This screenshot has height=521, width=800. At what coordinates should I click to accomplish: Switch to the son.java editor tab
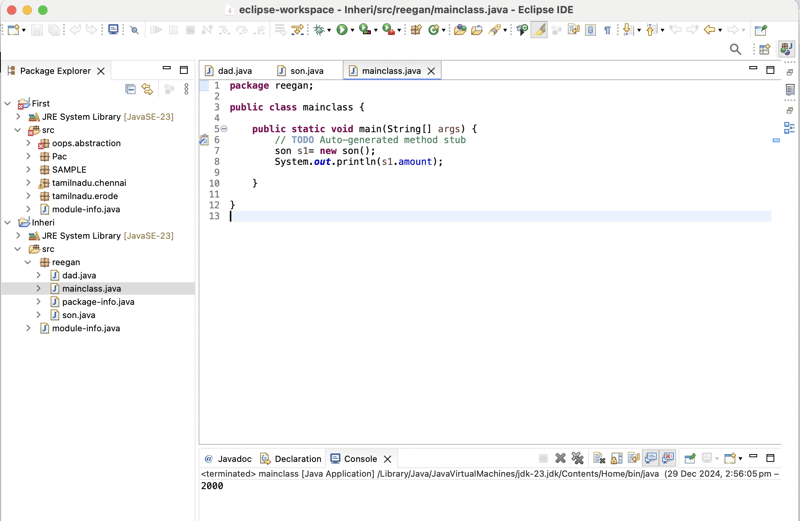[x=306, y=71]
